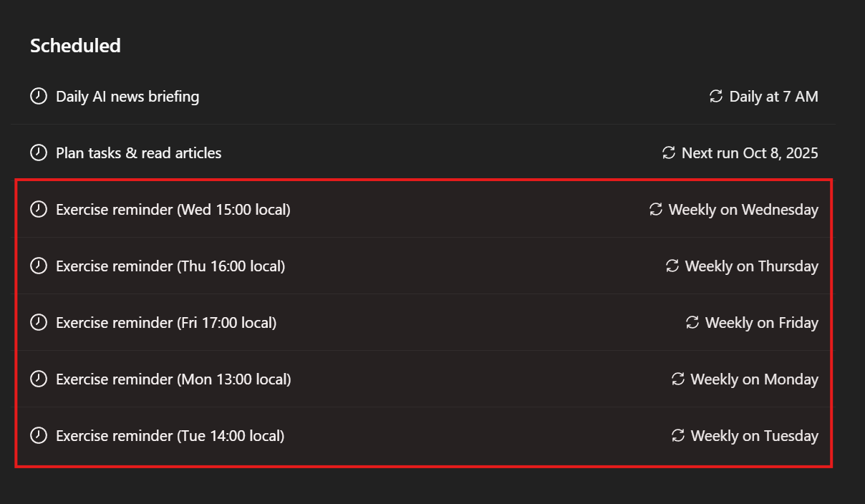Click the clock icon on the Monday exercise reminder
This screenshot has height=504, width=865.
coord(39,379)
